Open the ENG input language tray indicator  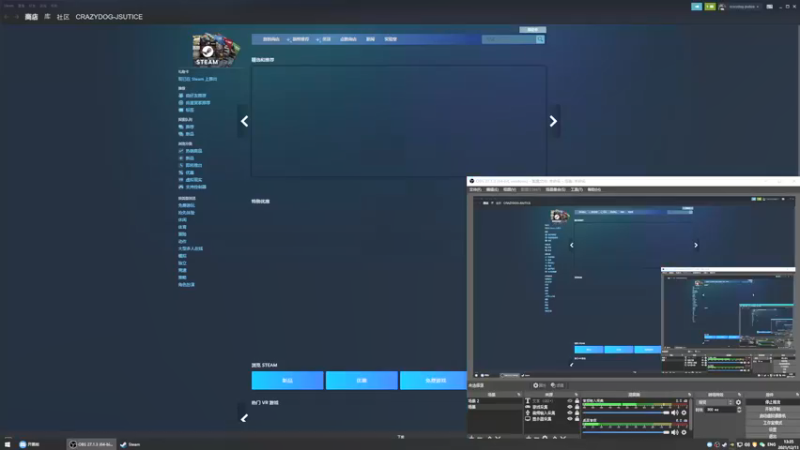771,444
